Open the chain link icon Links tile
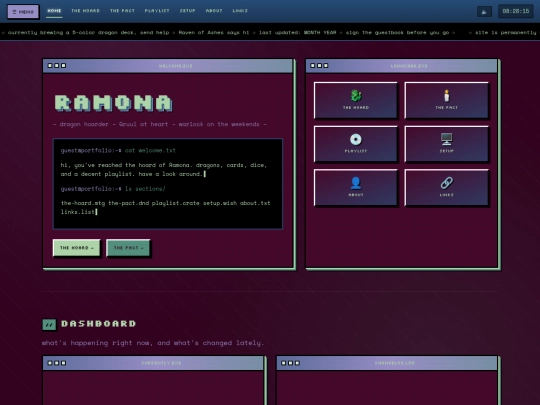Image resolution: width=540 pixels, height=405 pixels. [x=446, y=187]
